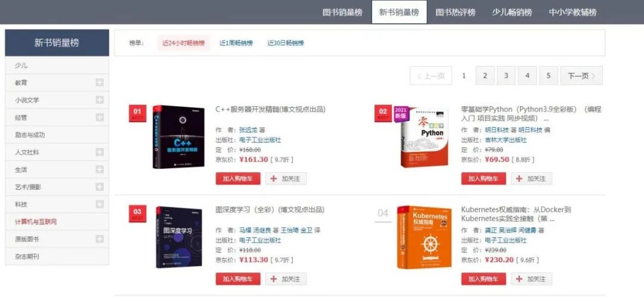
Task: Select the 近30日畅销榜 filter
Action: [286, 43]
